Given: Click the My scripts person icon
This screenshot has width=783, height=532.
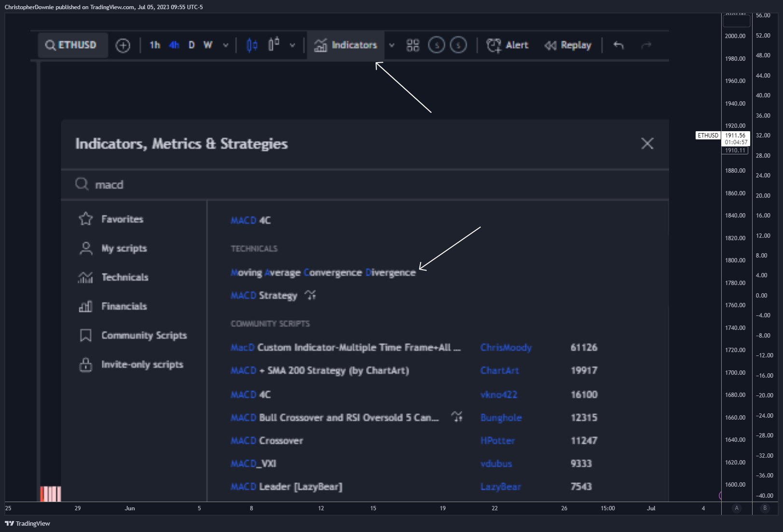Looking at the screenshot, I should [86, 248].
